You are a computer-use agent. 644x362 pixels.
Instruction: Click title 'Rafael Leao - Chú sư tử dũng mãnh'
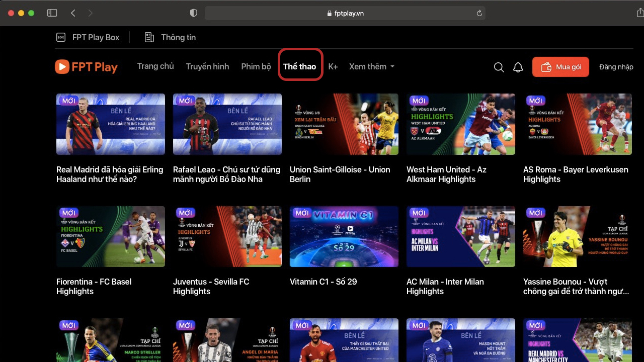click(x=226, y=174)
